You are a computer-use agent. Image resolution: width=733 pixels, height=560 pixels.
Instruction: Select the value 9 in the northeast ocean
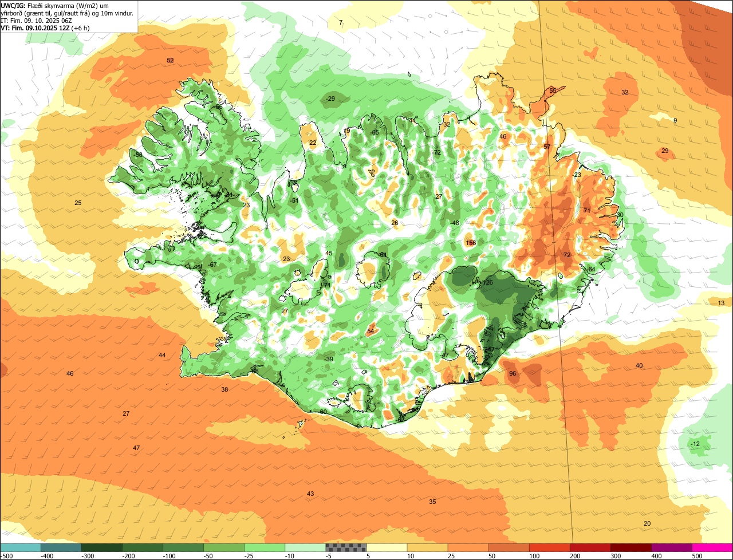click(675, 121)
